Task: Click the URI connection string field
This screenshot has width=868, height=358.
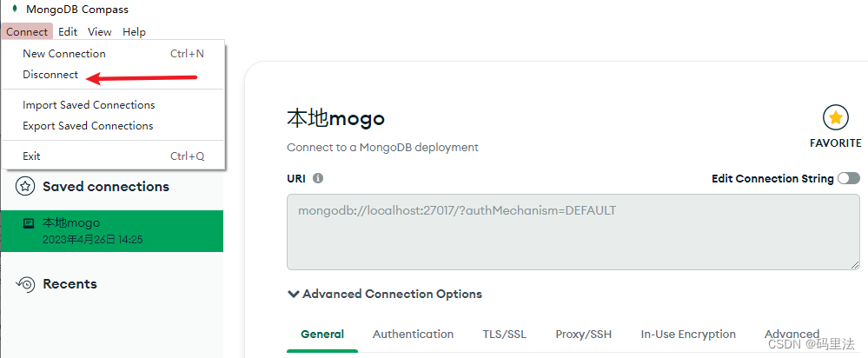Action: click(573, 231)
